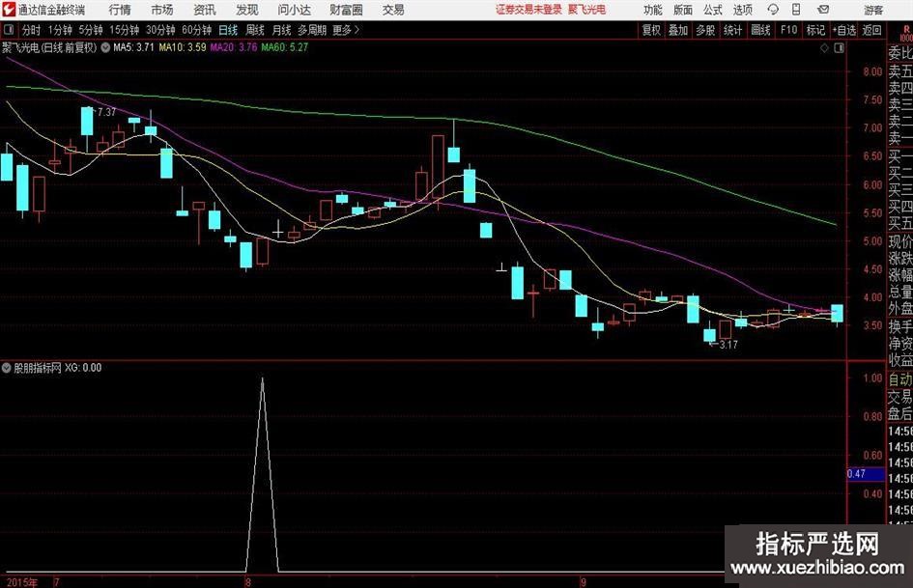Open the 行情 menu
Screen dimensions: 913x588
tap(120, 10)
